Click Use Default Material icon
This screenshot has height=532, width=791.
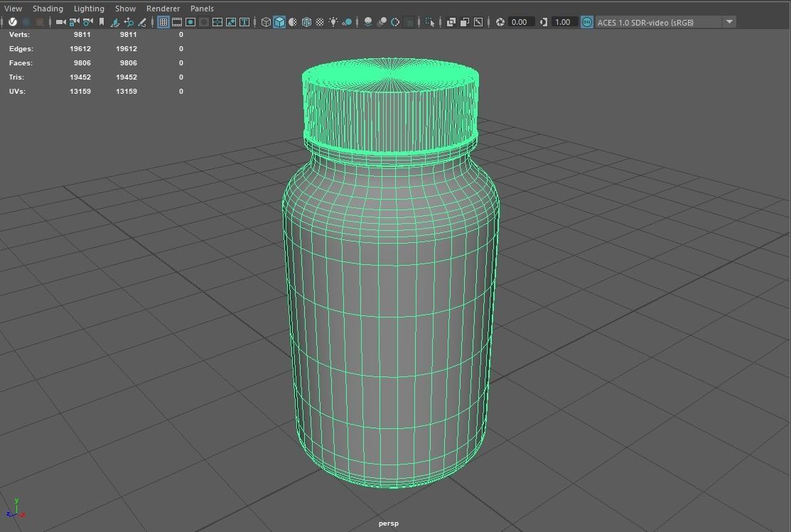tap(293, 22)
